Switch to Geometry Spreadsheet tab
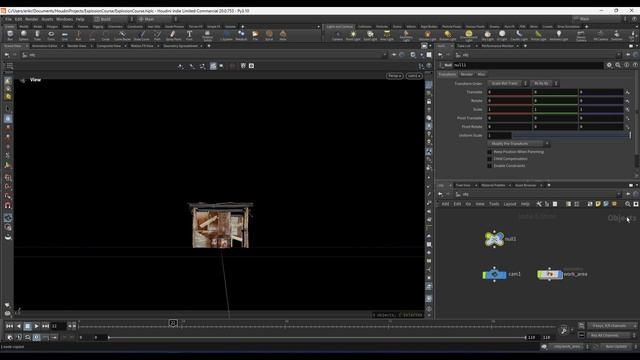 click(180, 46)
